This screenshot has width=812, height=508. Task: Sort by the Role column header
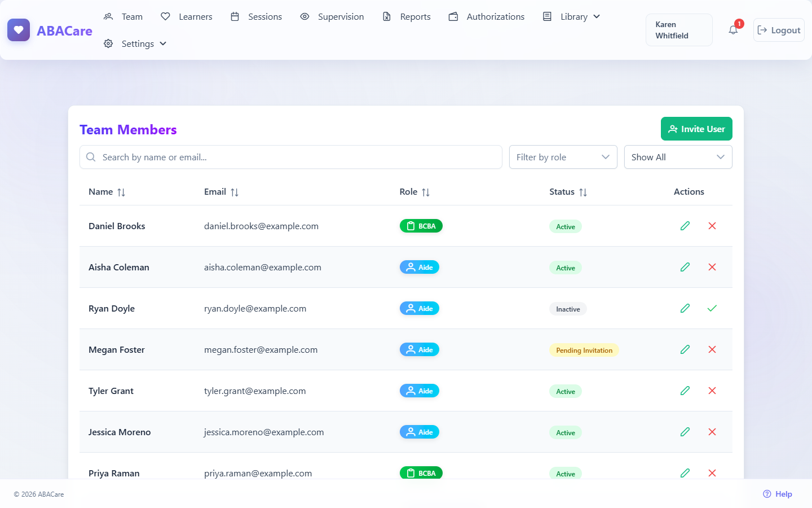(414, 192)
